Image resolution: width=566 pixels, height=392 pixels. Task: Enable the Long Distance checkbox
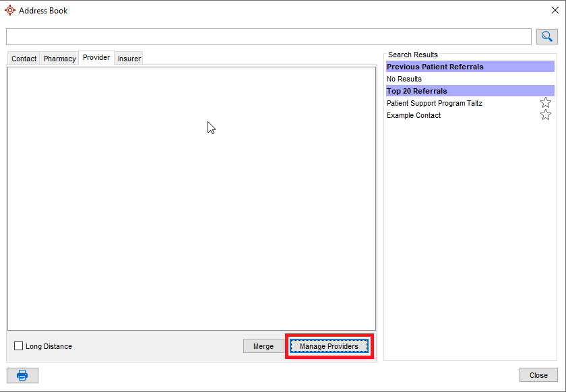coord(19,346)
